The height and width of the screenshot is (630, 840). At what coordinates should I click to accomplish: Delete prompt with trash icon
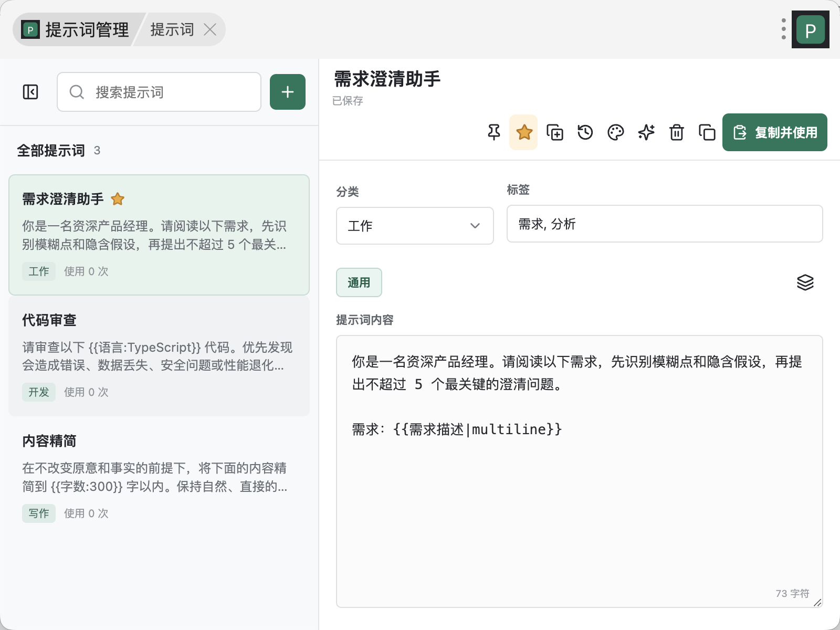[677, 132]
